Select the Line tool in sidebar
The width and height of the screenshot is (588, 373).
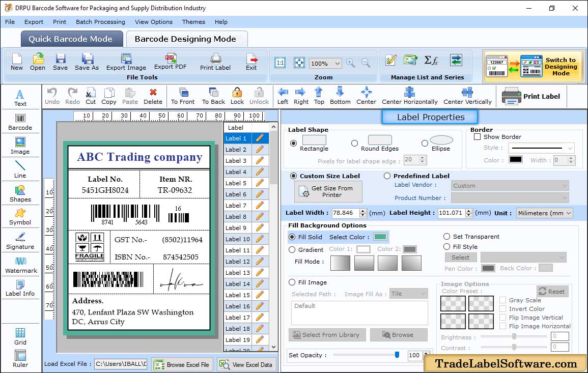[20, 170]
